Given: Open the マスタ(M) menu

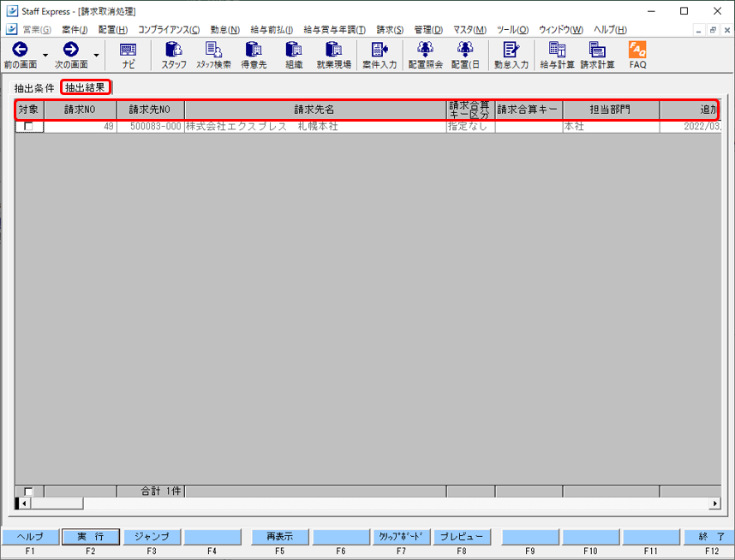Looking at the screenshot, I should (x=469, y=29).
